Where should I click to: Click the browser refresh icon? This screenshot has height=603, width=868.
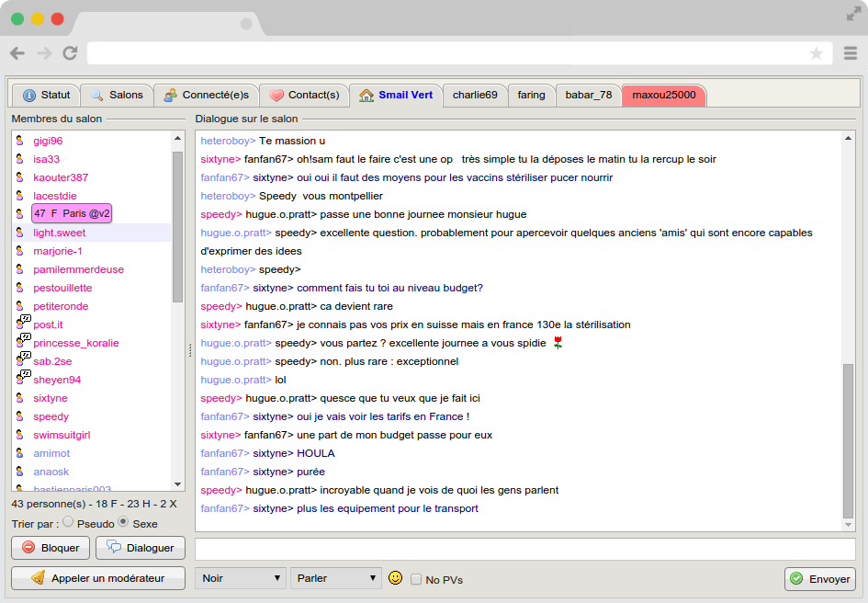[x=71, y=52]
